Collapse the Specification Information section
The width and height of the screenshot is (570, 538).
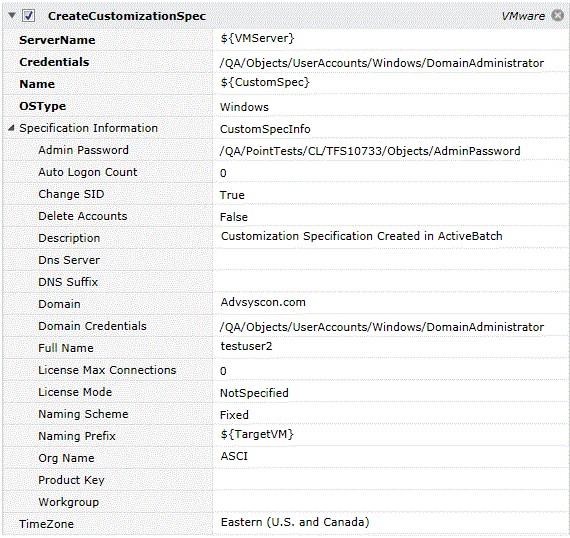click(x=11, y=128)
